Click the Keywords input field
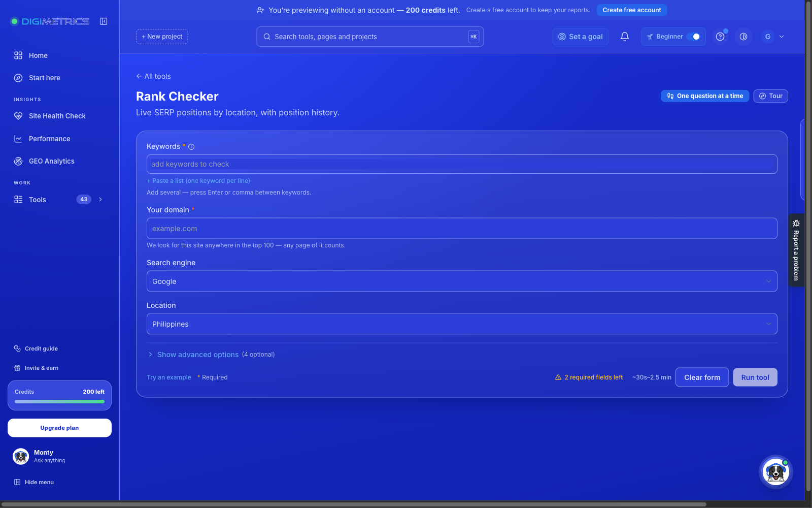812x508 pixels. click(462, 164)
